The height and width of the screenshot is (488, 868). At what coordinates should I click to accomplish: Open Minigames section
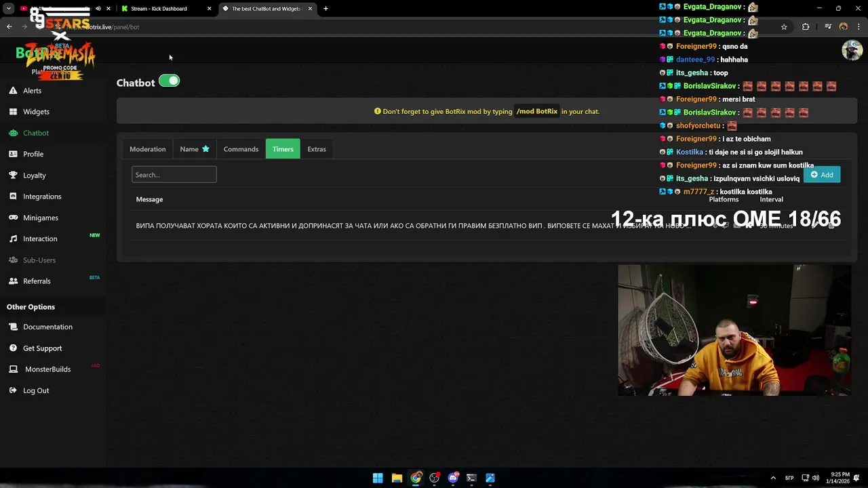point(41,218)
